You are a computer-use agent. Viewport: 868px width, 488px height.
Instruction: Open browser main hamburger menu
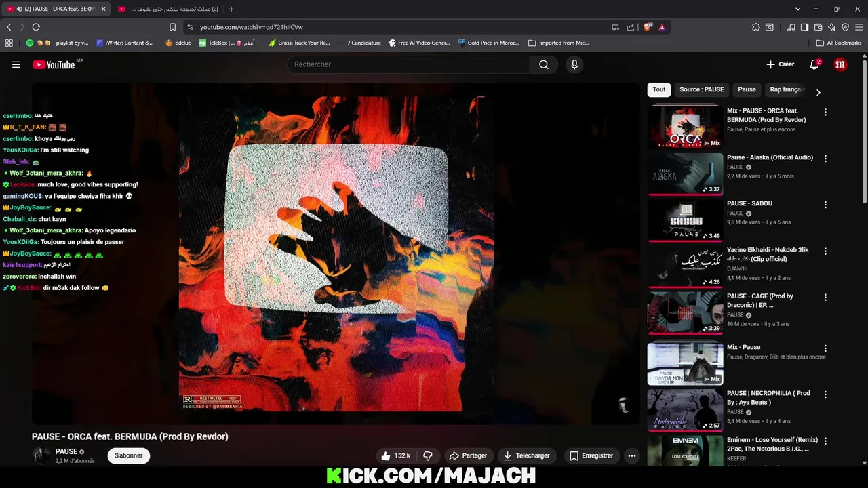point(859,27)
